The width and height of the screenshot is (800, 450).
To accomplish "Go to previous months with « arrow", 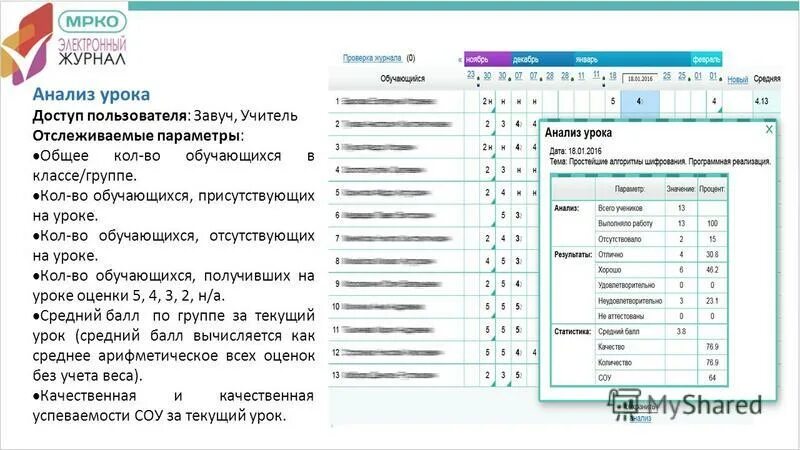I will (x=460, y=60).
